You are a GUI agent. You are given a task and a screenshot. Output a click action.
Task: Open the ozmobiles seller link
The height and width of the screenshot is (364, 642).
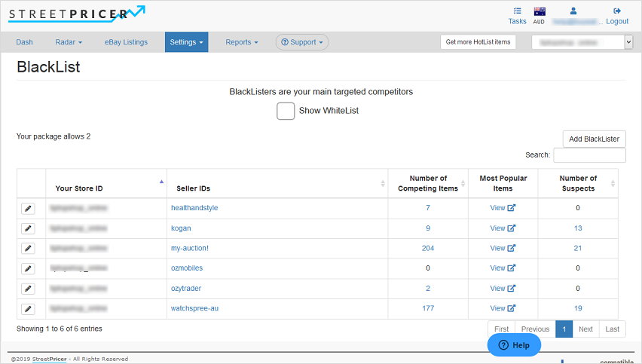pyautogui.click(x=187, y=268)
